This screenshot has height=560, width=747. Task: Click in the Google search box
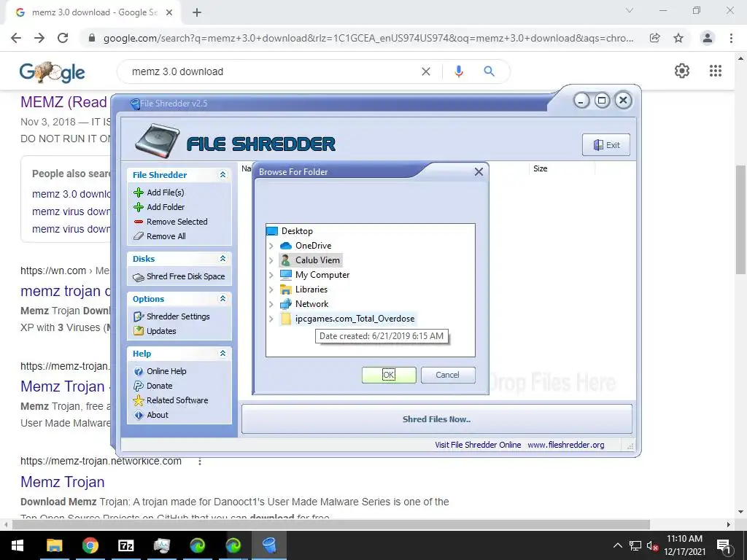271,71
